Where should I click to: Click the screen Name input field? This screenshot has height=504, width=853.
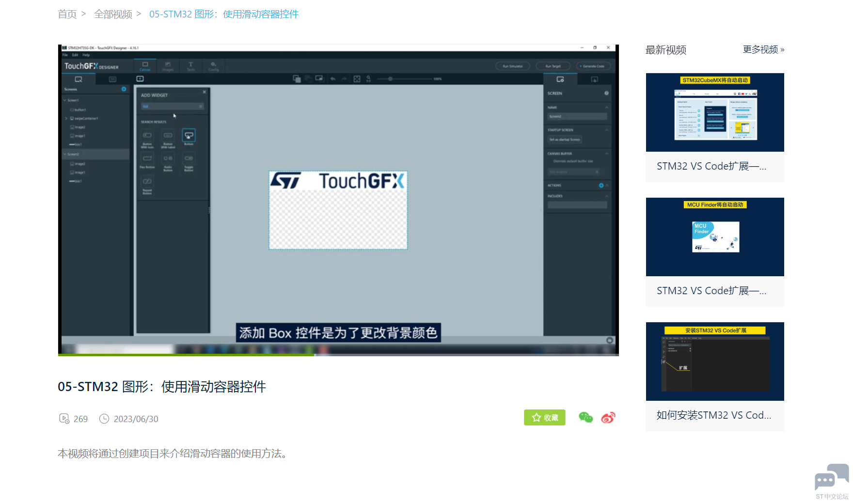point(577,116)
